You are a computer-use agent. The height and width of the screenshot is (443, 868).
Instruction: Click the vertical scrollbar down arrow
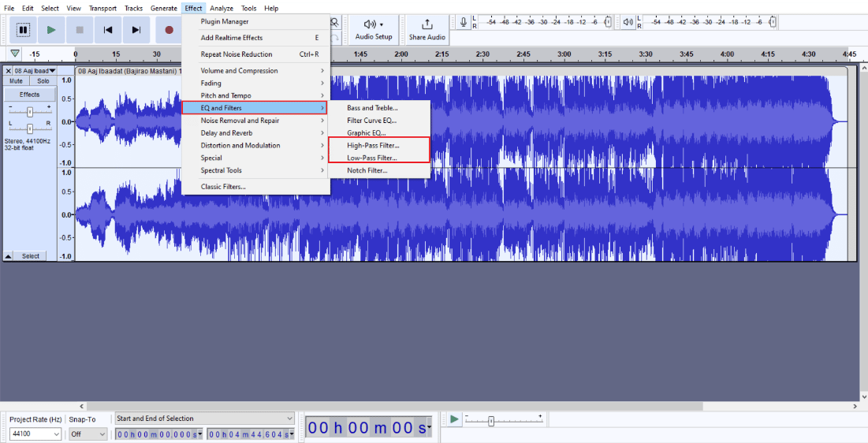(863, 397)
